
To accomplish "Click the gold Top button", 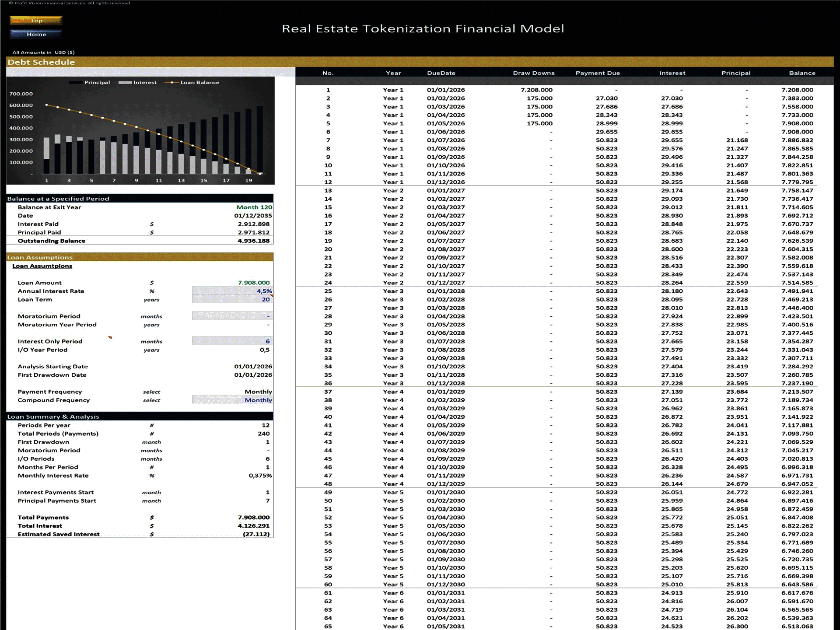I will (36, 20).
